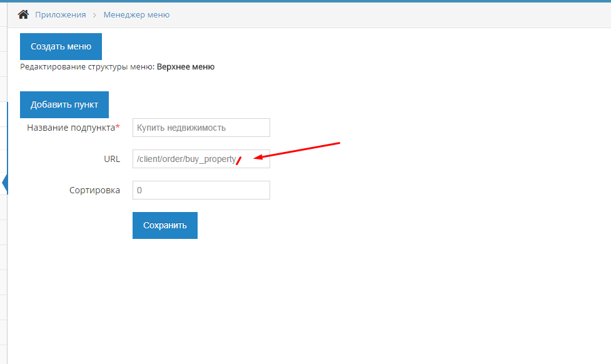Save the menu item with Сохранить
611x364 pixels.
[164, 225]
